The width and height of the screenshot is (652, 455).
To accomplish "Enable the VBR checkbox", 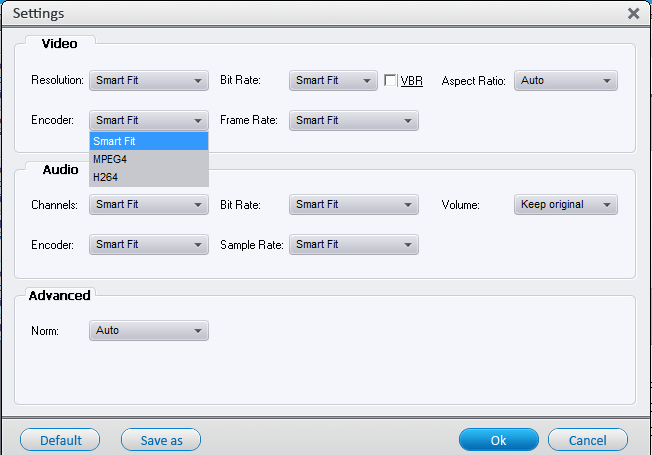I will point(391,81).
